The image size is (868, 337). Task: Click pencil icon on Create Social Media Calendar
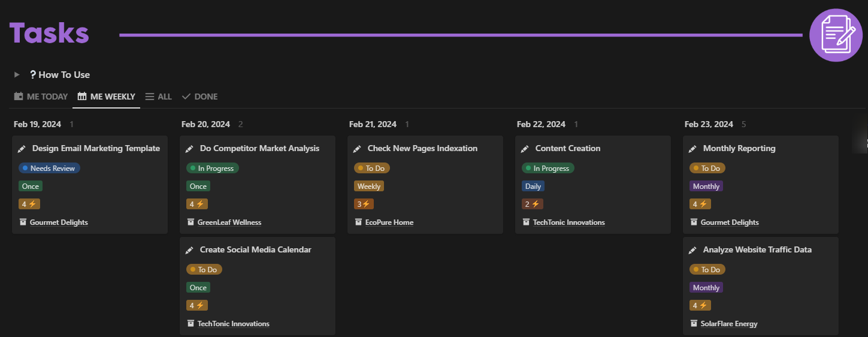[x=189, y=250]
